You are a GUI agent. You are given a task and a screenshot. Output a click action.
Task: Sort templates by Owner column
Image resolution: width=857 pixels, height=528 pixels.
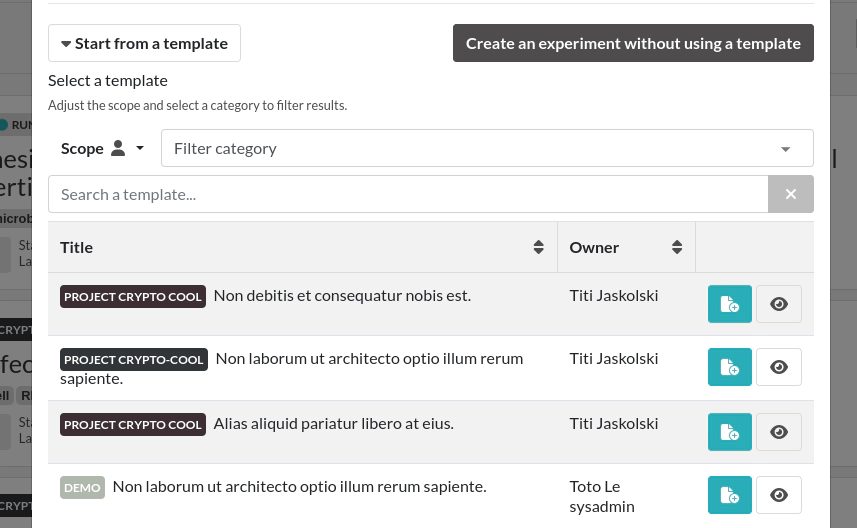click(676, 247)
